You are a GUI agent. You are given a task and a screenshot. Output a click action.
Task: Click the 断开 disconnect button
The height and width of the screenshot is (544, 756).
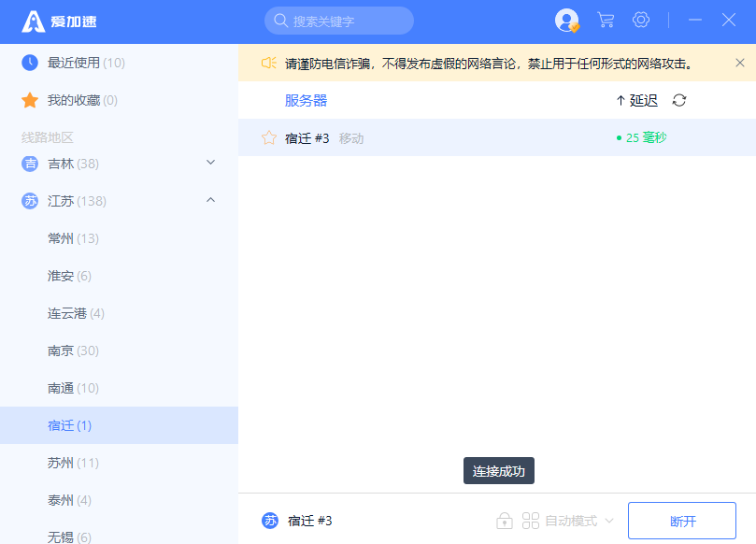[x=682, y=521]
